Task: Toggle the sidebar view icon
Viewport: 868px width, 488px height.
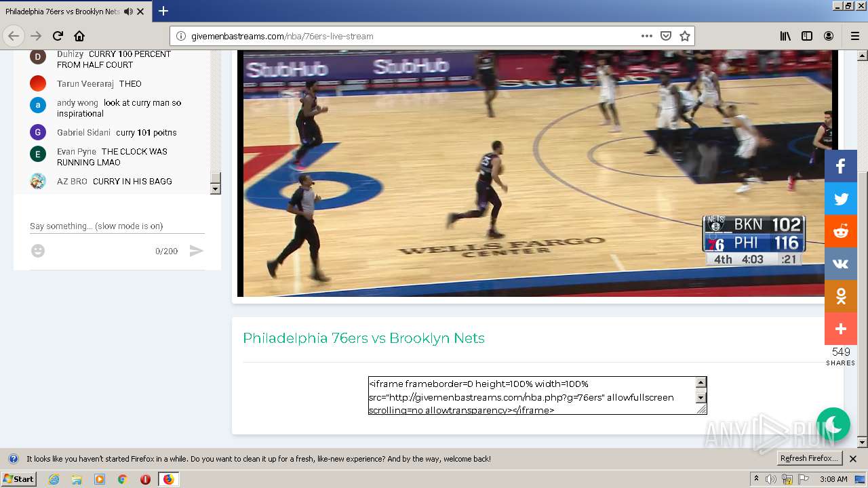Action: point(807,36)
